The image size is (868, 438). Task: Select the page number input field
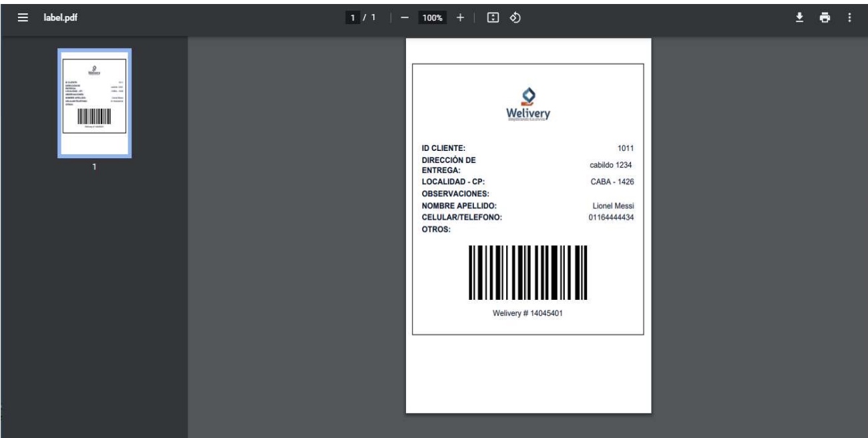click(x=351, y=17)
